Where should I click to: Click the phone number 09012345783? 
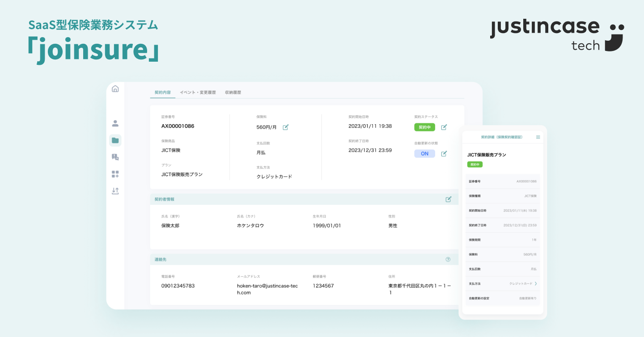pos(178,286)
